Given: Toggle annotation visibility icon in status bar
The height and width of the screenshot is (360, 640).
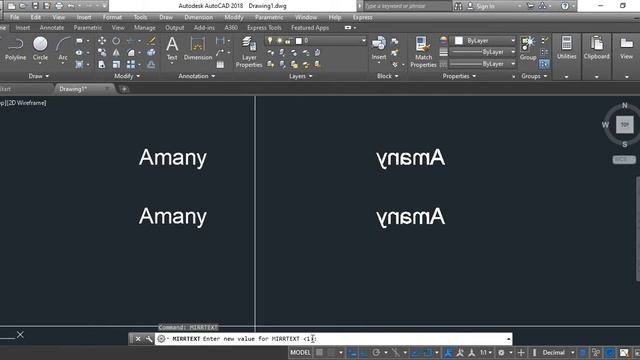Looking at the screenshot, I should point(448,352).
